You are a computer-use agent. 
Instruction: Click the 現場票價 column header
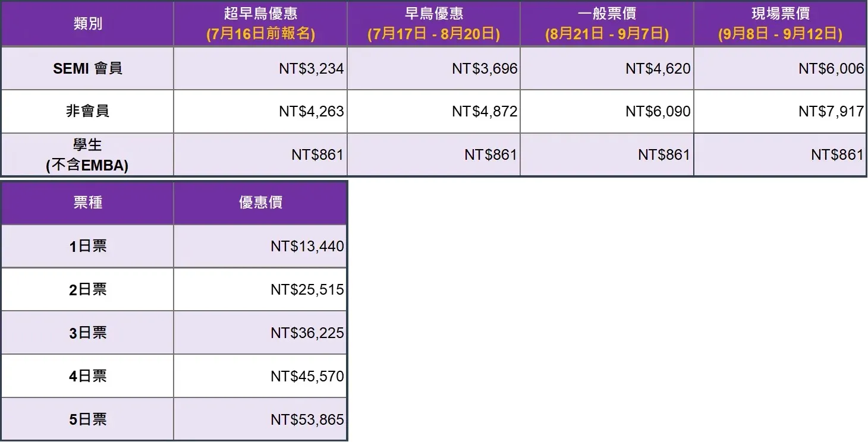(780, 24)
